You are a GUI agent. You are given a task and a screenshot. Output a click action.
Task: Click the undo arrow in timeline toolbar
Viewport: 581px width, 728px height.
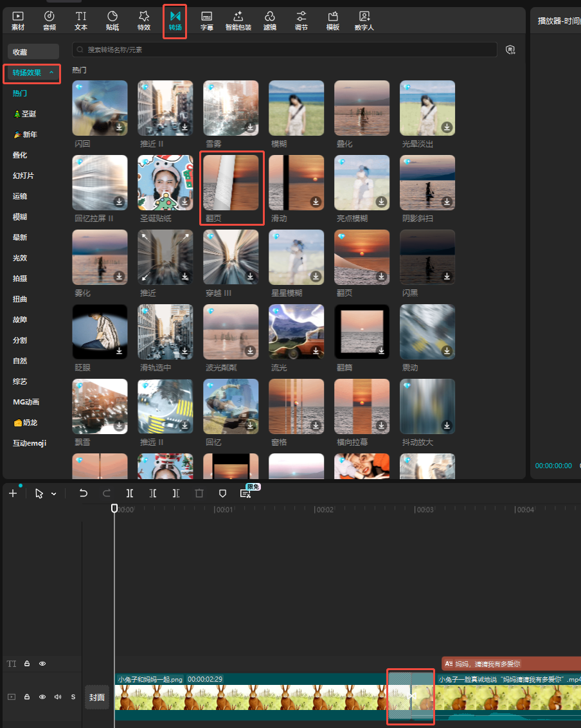[83, 493]
